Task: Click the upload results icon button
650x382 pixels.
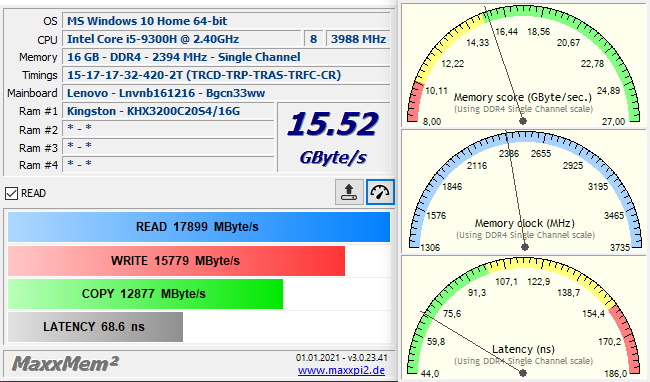Action: (349, 192)
